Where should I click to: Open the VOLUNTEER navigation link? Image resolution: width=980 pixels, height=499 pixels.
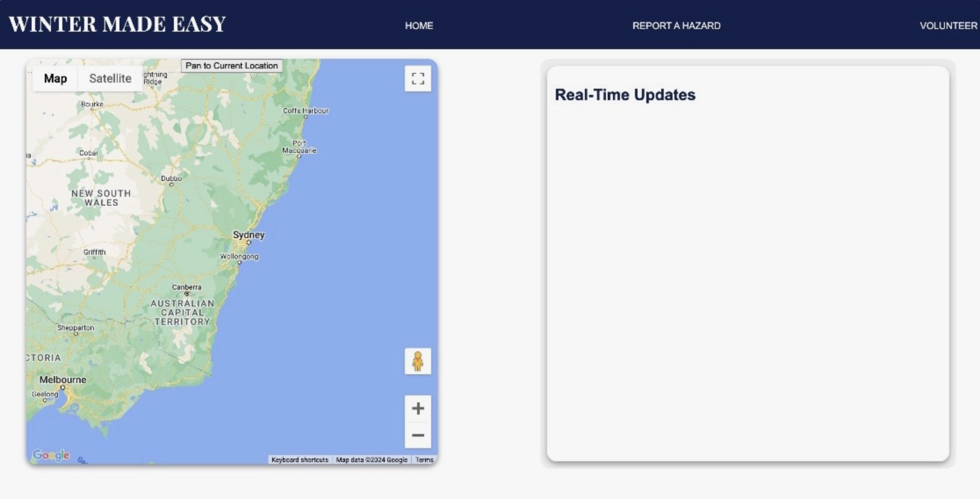pos(948,25)
